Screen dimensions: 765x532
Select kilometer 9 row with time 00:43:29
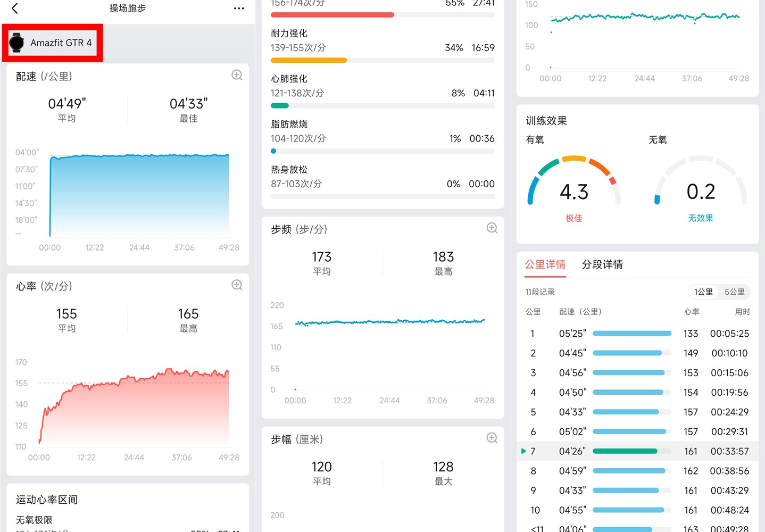tap(637, 491)
